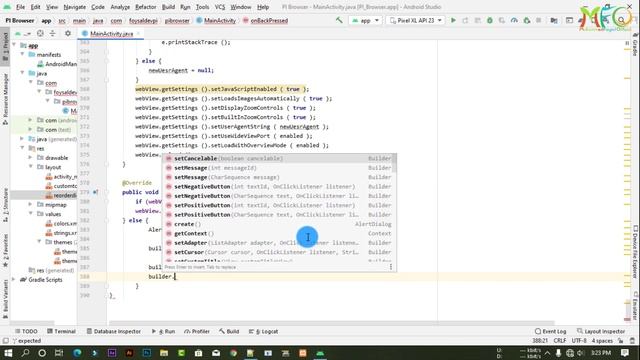Click pibrowser breadcrumb in navigation bar
This screenshot has height=360, width=640.
click(177, 20)
